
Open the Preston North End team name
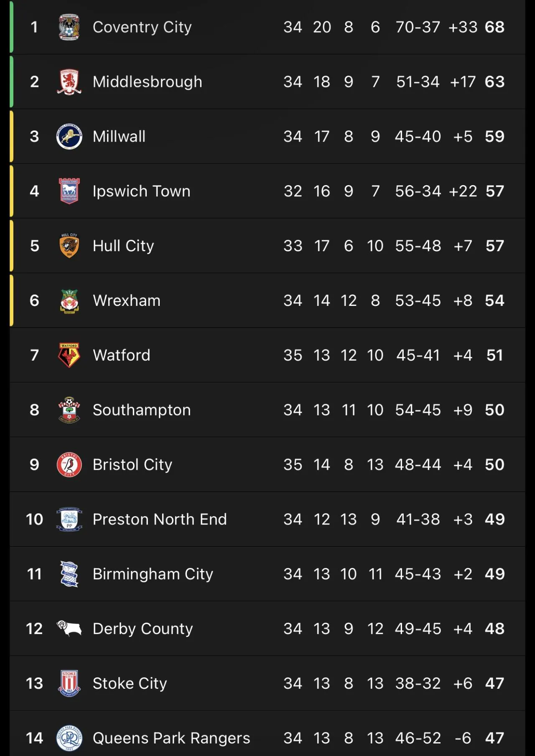(x=159, y=519)
